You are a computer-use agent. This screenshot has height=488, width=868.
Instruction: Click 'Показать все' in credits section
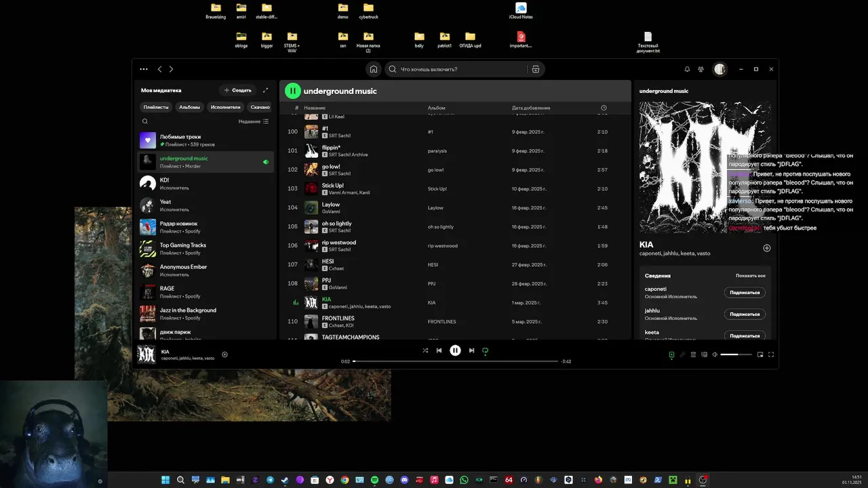(x=751, y=276)
